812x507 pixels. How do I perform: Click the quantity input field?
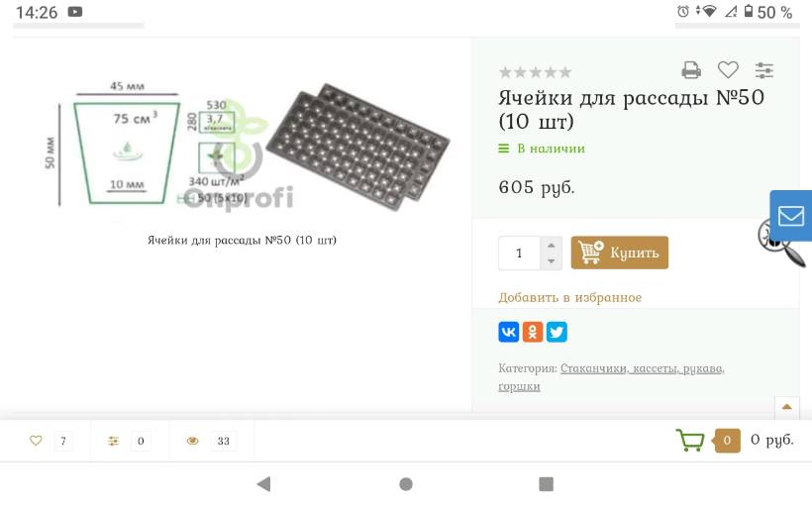[x=520, y=253]
